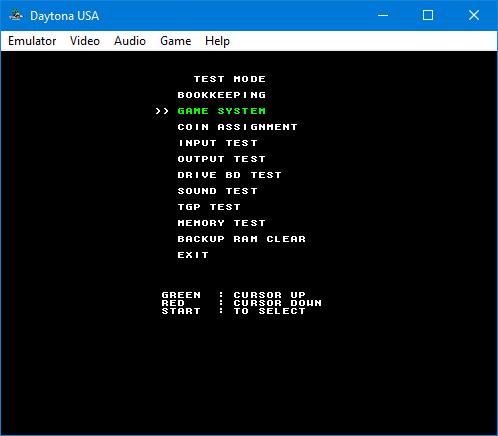Open the Game menu
Image resolution: width=498 pixels, height=436 pixels.
175,41
